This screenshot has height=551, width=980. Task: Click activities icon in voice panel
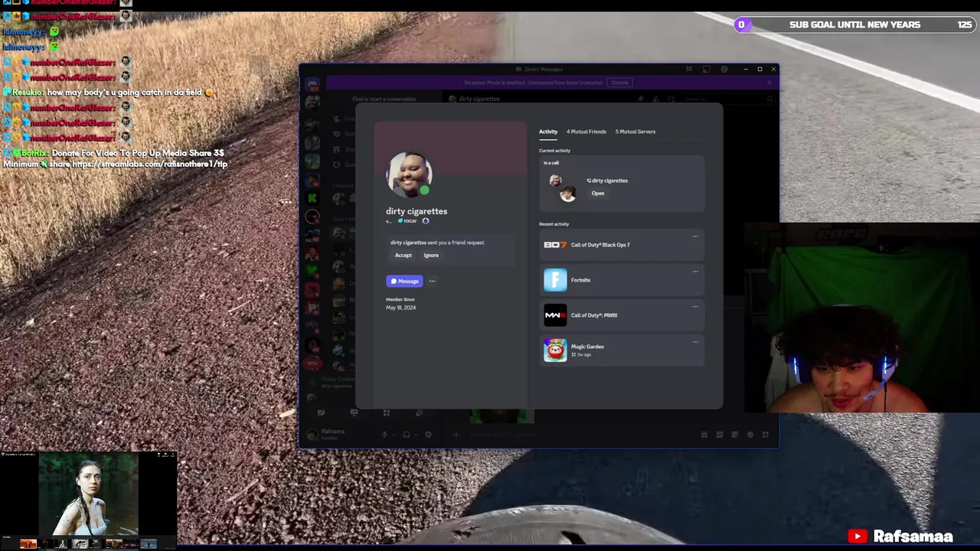pyautogui.click(x=387, y=412)
